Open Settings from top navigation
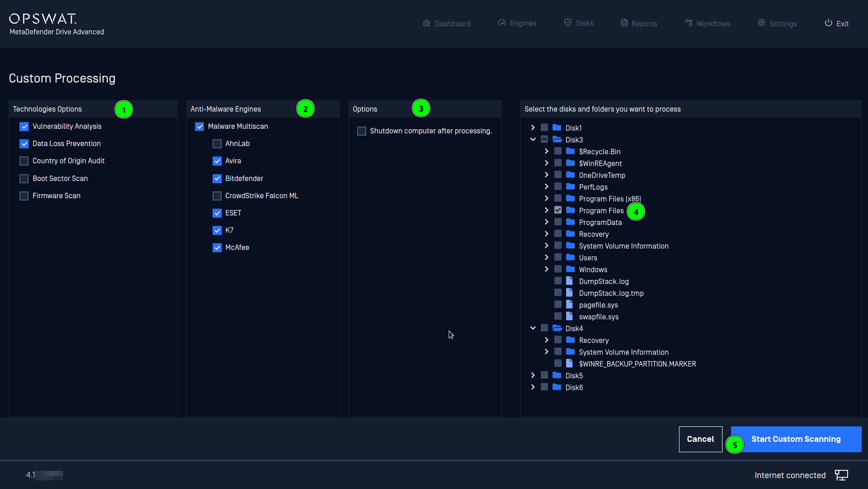Viewport: 868px width, 489px height. 777,24
